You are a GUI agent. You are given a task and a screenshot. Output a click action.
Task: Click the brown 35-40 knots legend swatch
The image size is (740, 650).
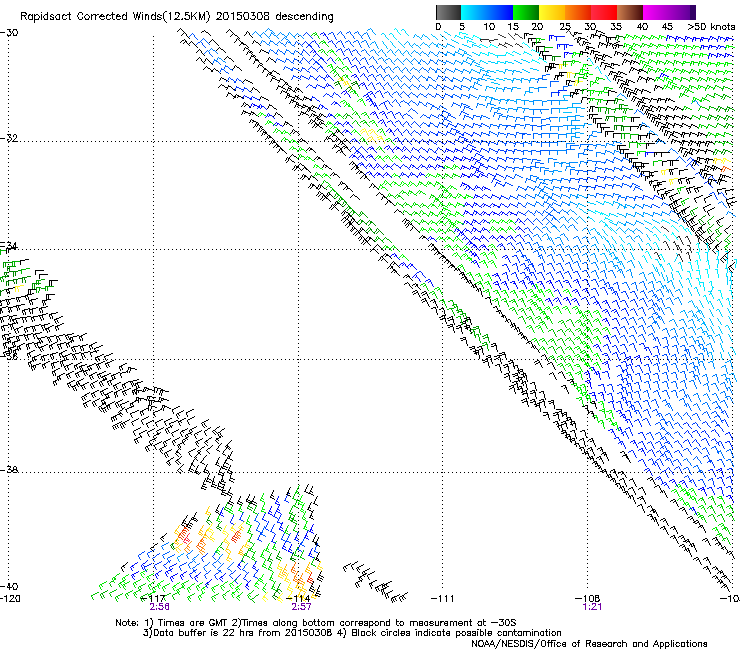[630, 12]
